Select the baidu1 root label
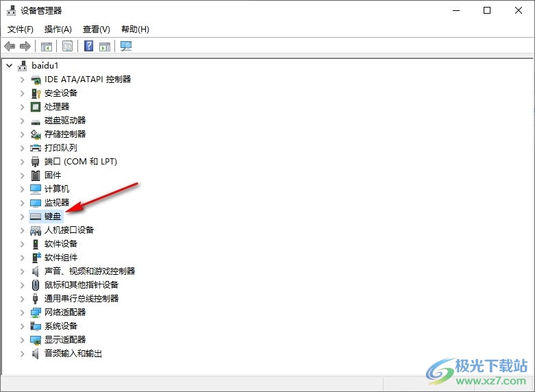Image resolution: width=535 pixels, height=392 pixels. 45,65
